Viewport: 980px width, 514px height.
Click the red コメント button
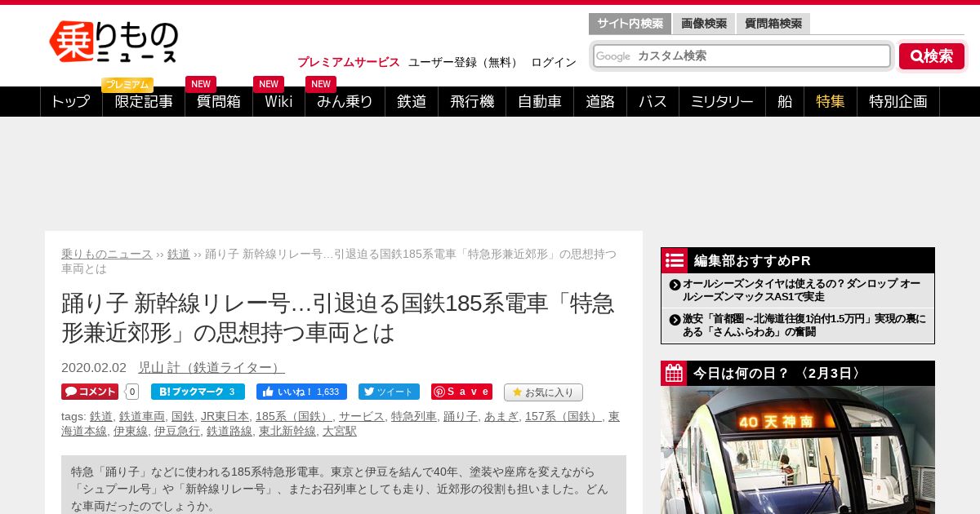pyautogui.click(x=90, y=392)
